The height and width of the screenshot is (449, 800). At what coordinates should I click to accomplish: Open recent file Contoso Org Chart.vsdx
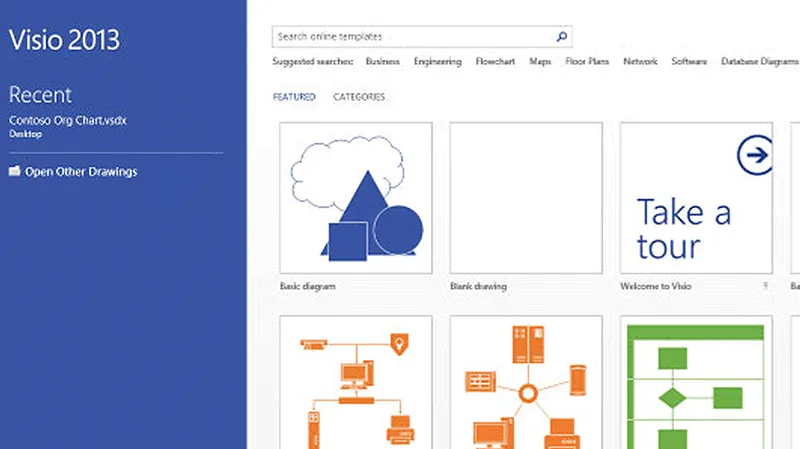[67, 120]
